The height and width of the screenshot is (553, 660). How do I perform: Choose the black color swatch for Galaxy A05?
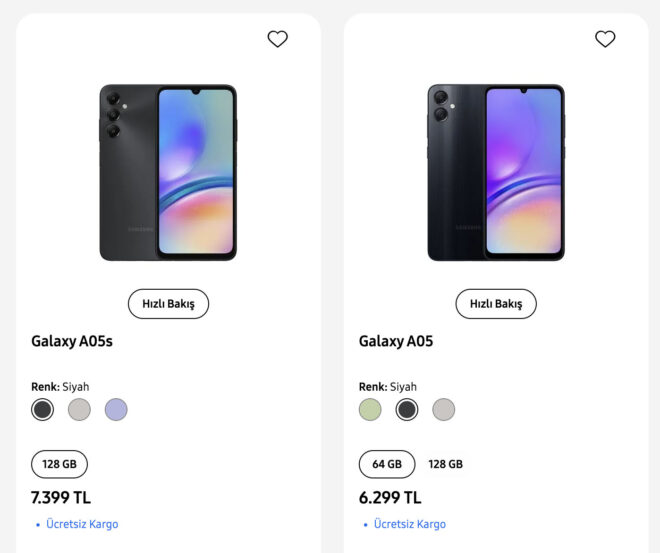(407, 409)
